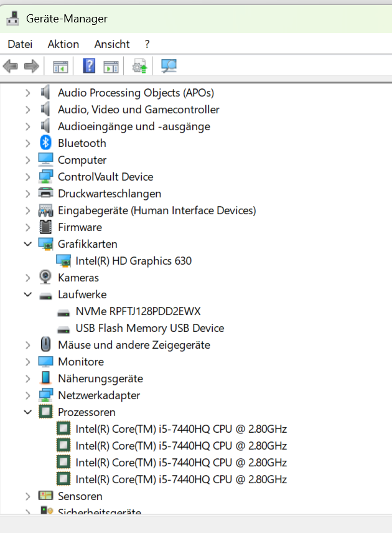Click the Druckwarteschlangen printer icon

pos(45,193)
